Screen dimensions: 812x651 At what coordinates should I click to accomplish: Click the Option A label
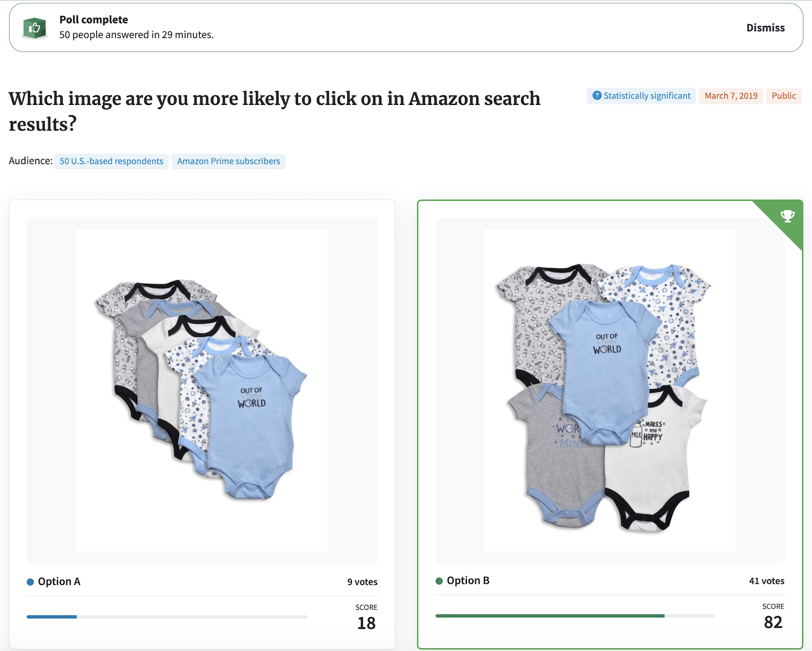point(59,582)
